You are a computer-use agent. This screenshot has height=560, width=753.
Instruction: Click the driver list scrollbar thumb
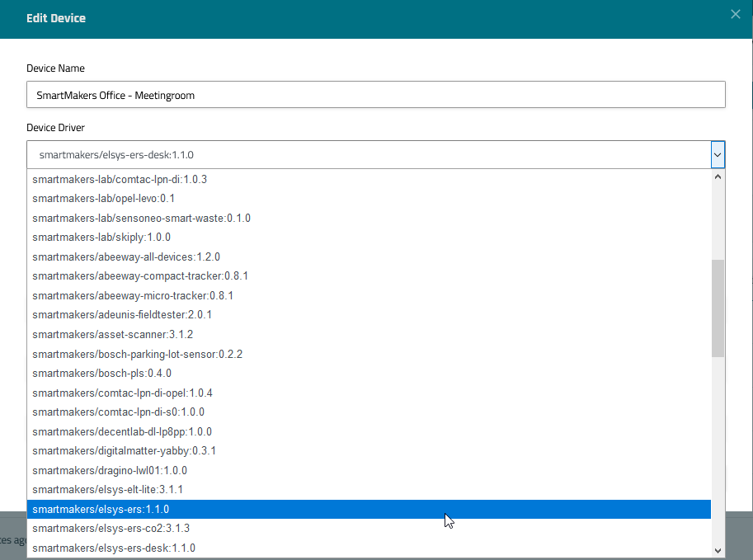pos(718,308)
